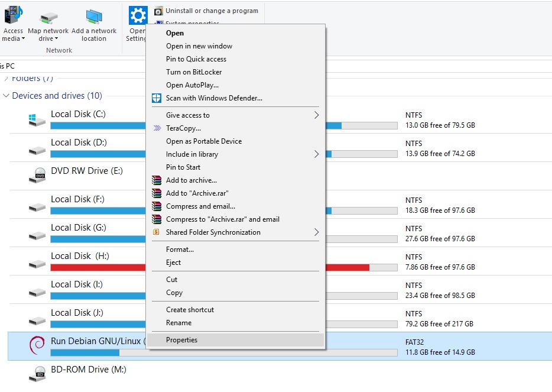The height and width of the screenshot is (392, 552).
Task: Click the Windows Defender shield icon
Action: 157,98
